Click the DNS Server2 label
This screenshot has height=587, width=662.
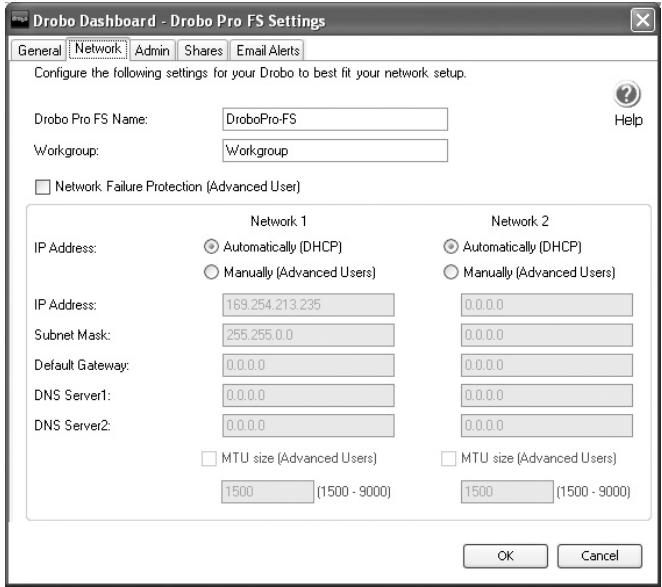pos(72,426)
